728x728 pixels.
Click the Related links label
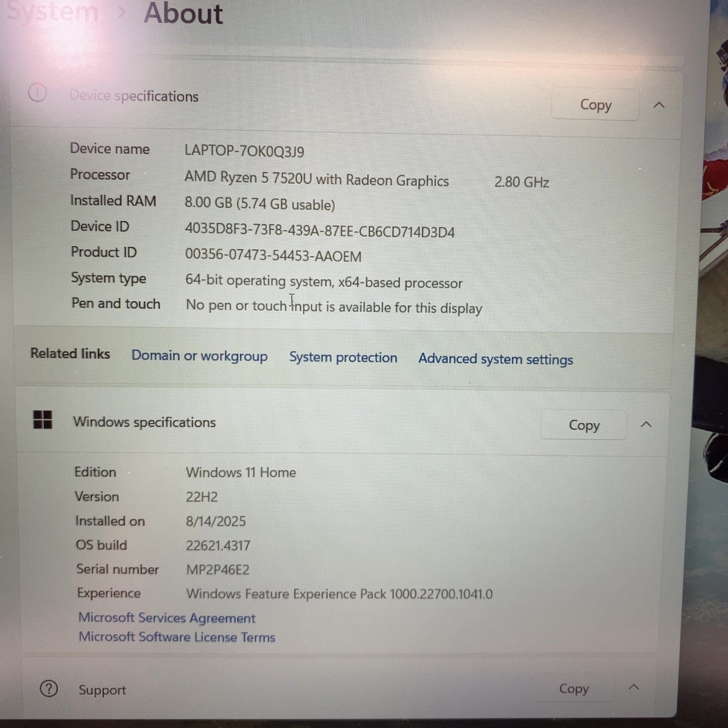pos(70,353)
